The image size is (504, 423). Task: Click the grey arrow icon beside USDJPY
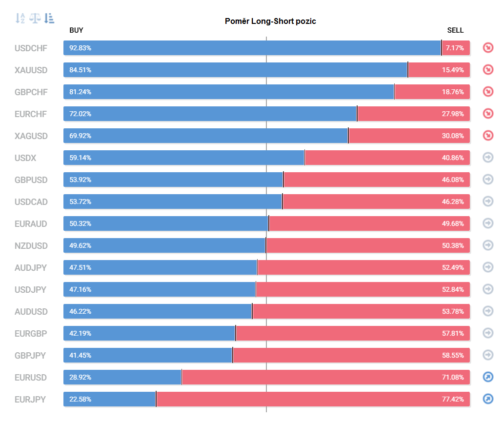(x=488, y=289)
